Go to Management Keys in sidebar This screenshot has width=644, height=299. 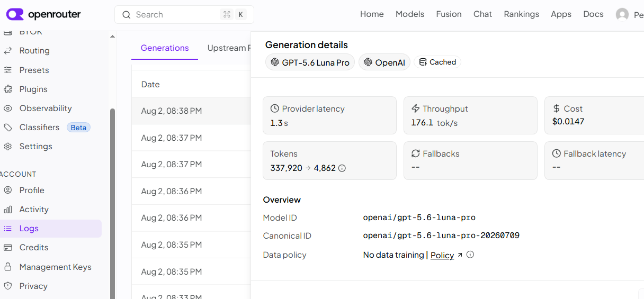click(x=56, y=267)
